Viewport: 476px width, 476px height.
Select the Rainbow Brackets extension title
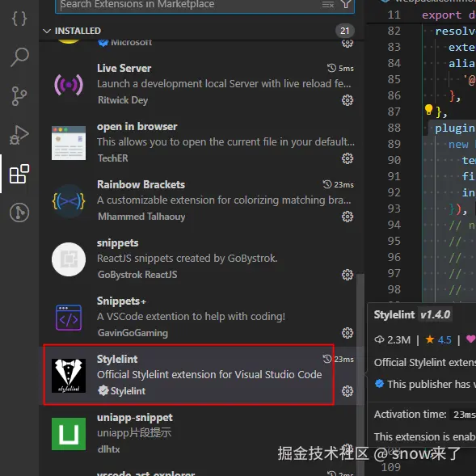141,184
